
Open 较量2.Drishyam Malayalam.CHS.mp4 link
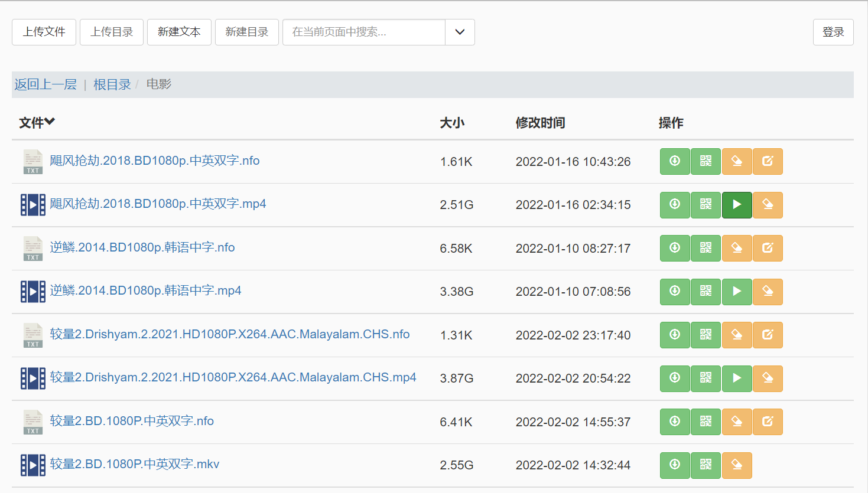233,377
